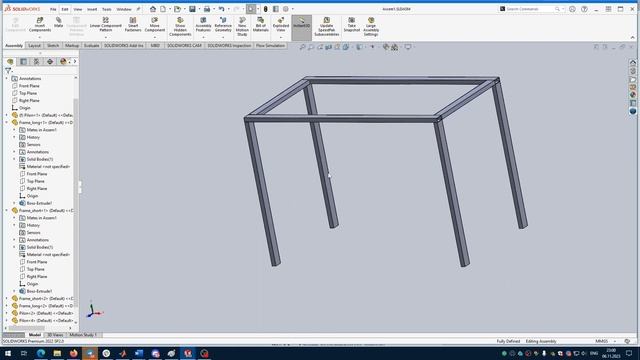Click the Zoom to Fit icon in view toolbar
Screen dimensions: 640x360
302,47
